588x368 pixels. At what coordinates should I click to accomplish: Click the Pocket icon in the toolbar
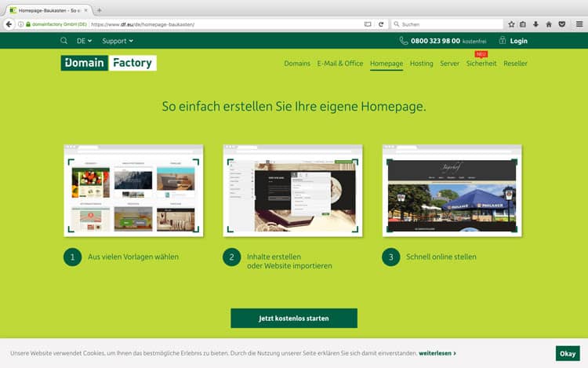coord(562,24)
